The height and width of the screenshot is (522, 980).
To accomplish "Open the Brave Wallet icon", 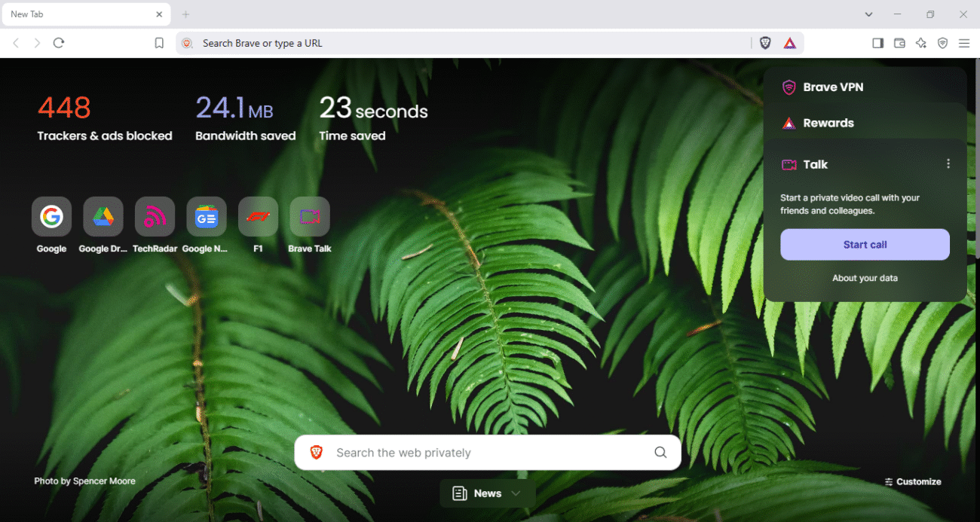I will pyautogui.click(x=899, y=43).
